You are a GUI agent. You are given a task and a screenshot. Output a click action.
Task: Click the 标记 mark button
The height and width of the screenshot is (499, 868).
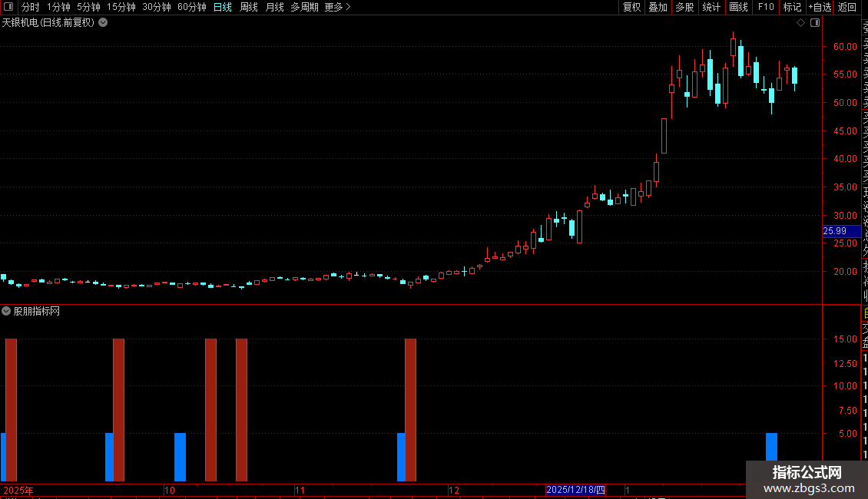click(x=792, y=7)
